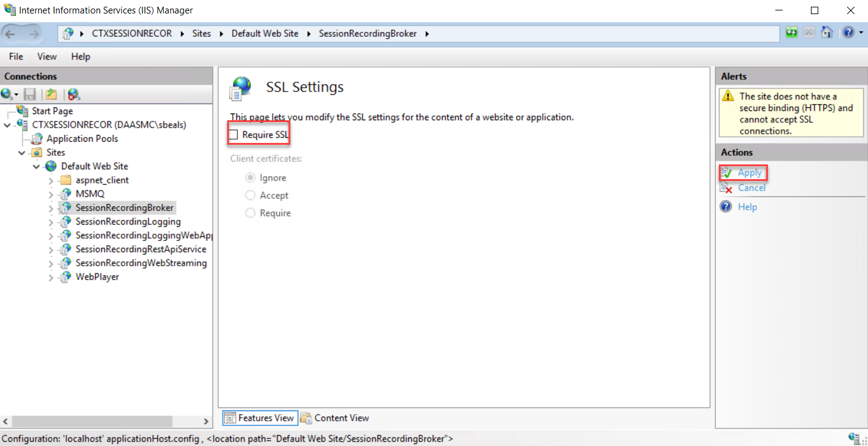Open the View menu
Screen dimensions: 868x446
47,56
